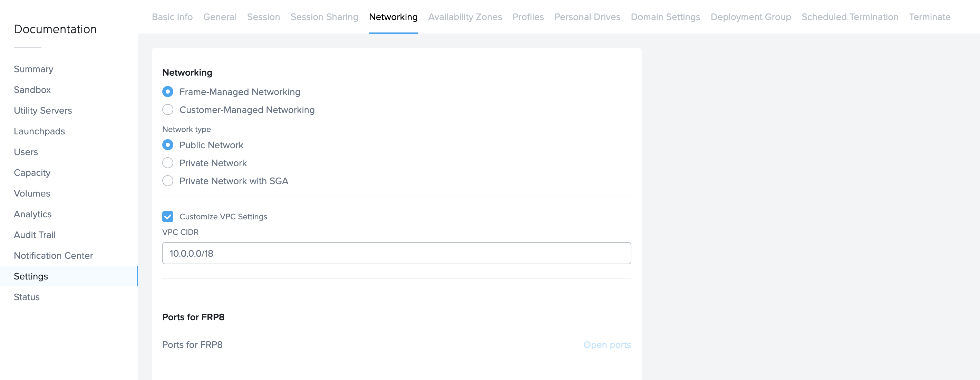Switch to the Basic Info tab

pyautogui.click(x=172, y=17)
